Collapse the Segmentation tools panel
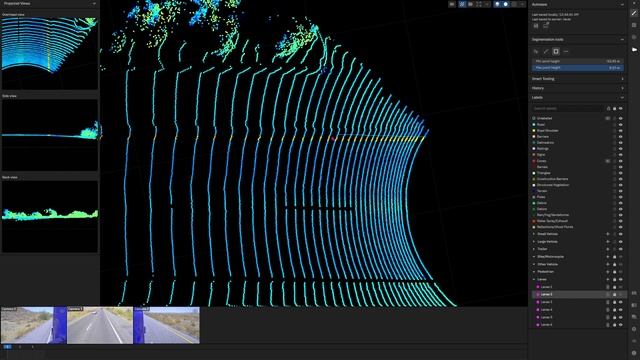 622,40
